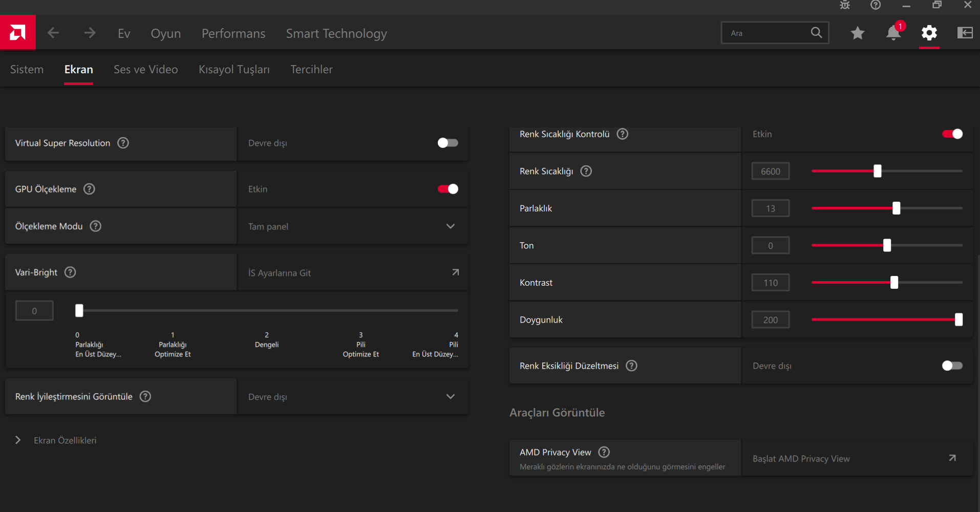Open the notifications bell
Viewport: 980px width, 512px height.
(x=893, y=33)
